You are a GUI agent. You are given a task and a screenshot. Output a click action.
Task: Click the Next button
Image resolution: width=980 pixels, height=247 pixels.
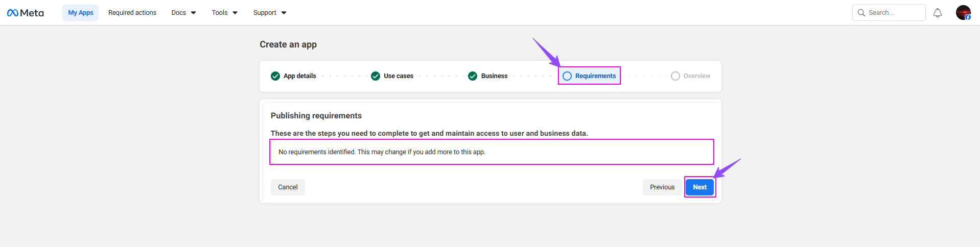(699, 187)
